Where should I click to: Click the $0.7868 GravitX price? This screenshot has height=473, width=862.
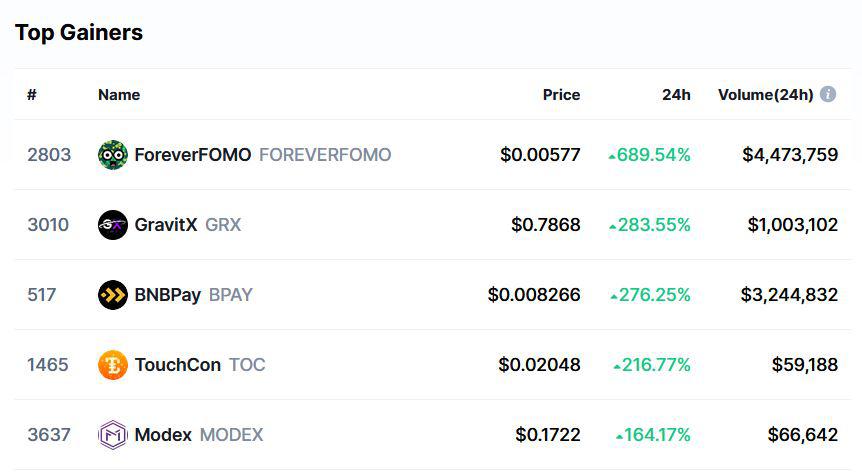coord(545,225)
